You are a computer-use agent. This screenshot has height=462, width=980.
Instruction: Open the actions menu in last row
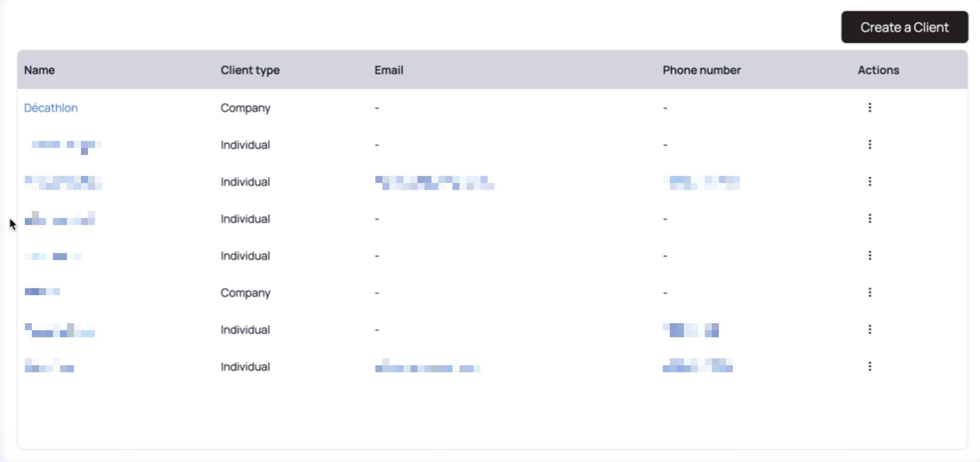(x=870, y=366)
